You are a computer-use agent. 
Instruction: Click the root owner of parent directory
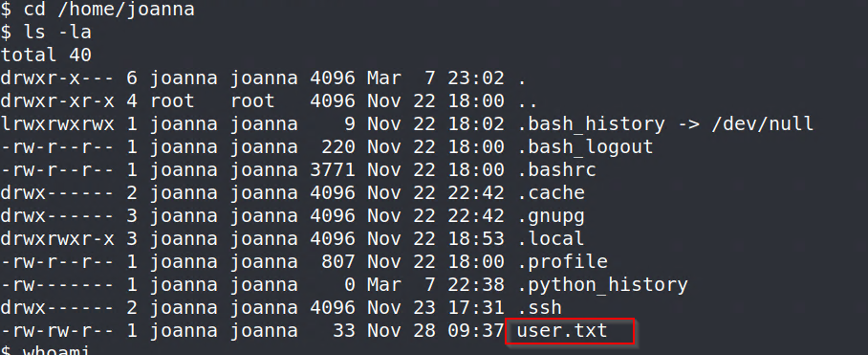point(173,100)
